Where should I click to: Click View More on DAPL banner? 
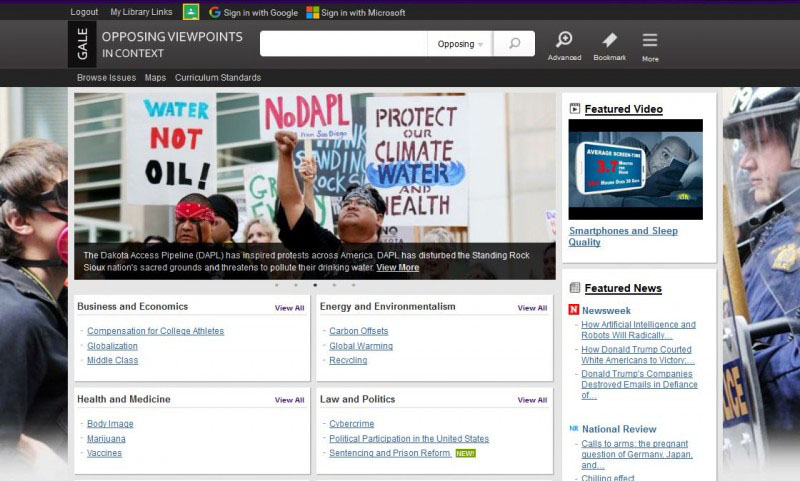click(x=397, y=267)
